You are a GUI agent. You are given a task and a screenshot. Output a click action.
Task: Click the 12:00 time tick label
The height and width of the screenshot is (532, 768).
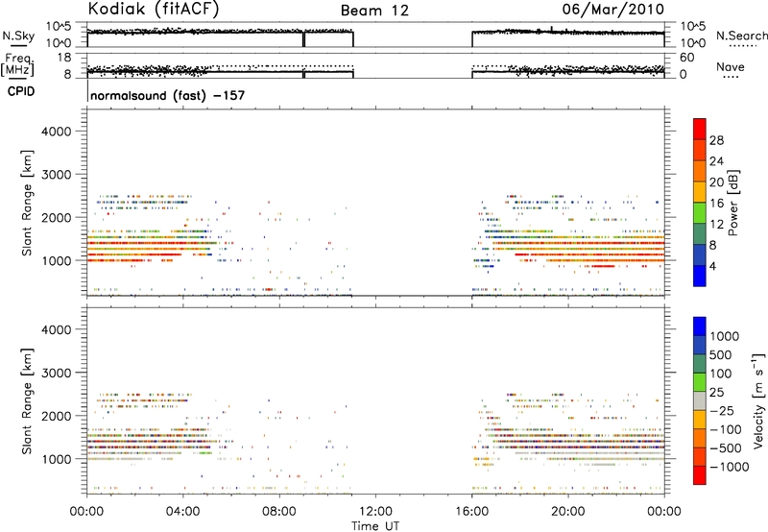375,512
